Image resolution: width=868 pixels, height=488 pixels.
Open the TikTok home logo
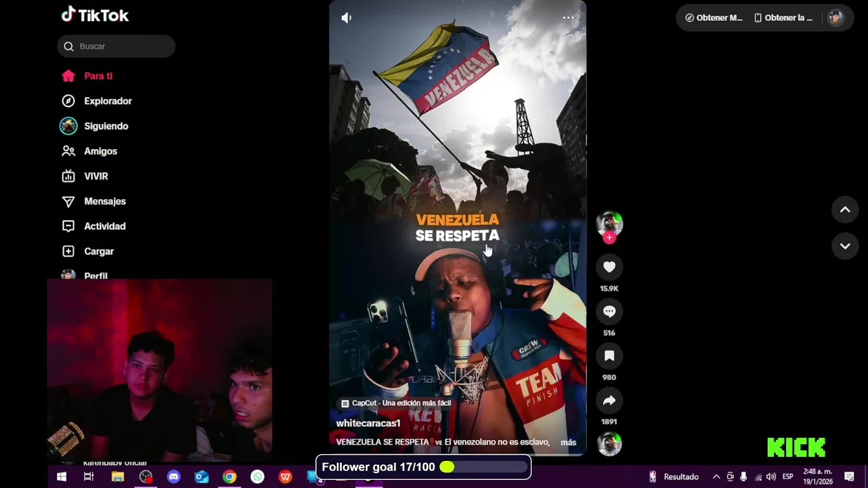point(95,15)
